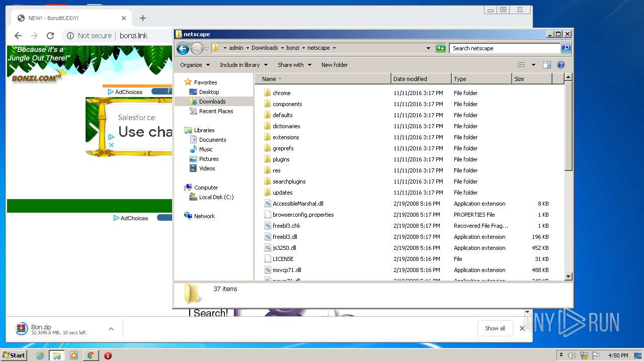
Task: Select the chrome folder icon
Action: click(x=267, y=93)
